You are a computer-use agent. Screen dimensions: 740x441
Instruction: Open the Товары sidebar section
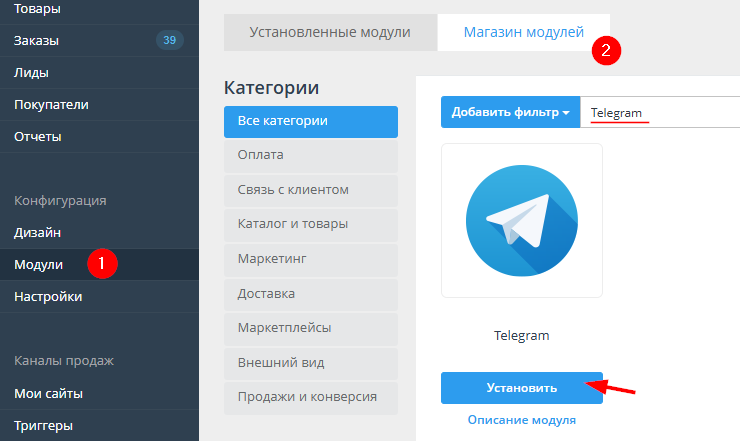[x=99, y=9]
